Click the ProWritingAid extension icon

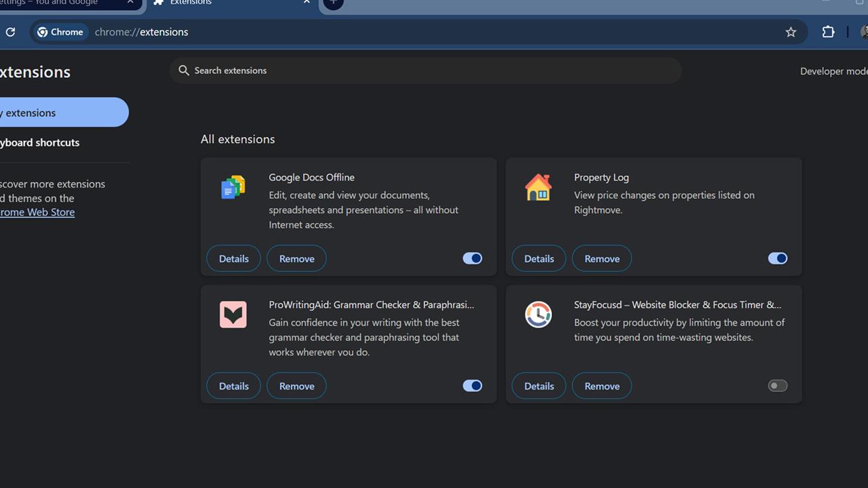[x=233, y=314]
